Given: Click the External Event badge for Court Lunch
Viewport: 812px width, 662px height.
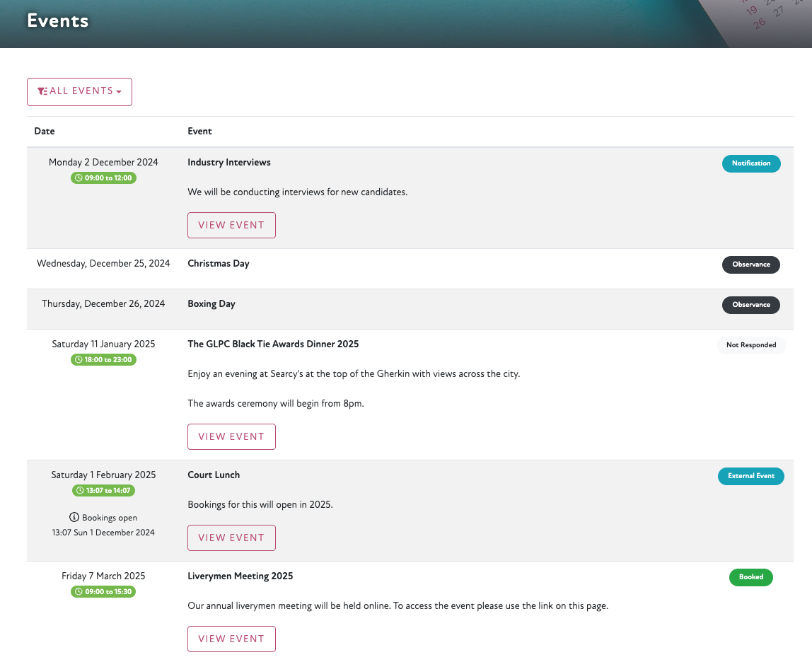Looking at the screenshot, I should (751, 476).
